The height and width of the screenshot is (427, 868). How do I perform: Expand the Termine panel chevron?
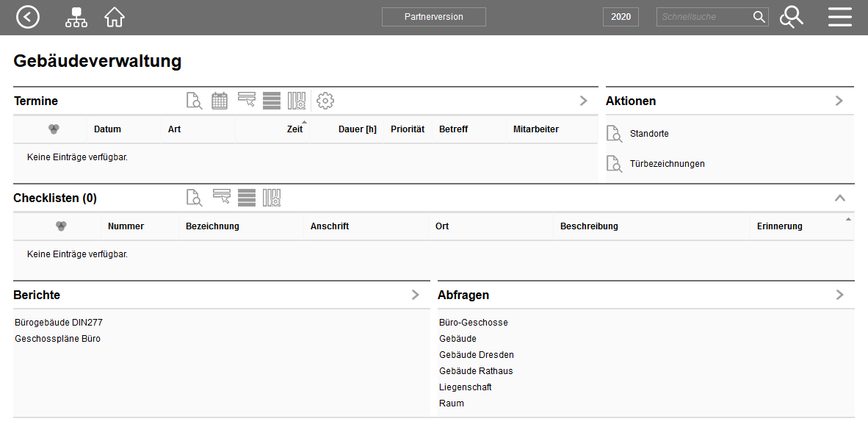[583, 101]
